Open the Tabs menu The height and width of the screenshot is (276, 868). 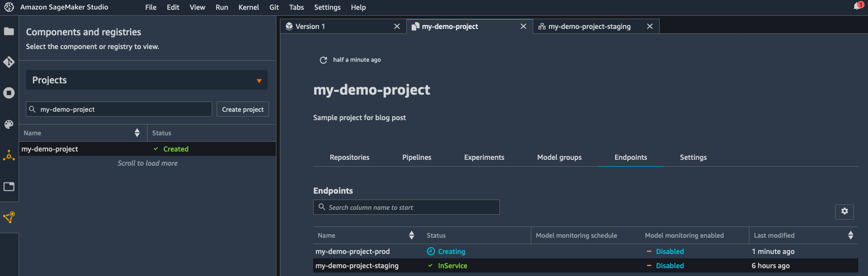coord(297,7)
